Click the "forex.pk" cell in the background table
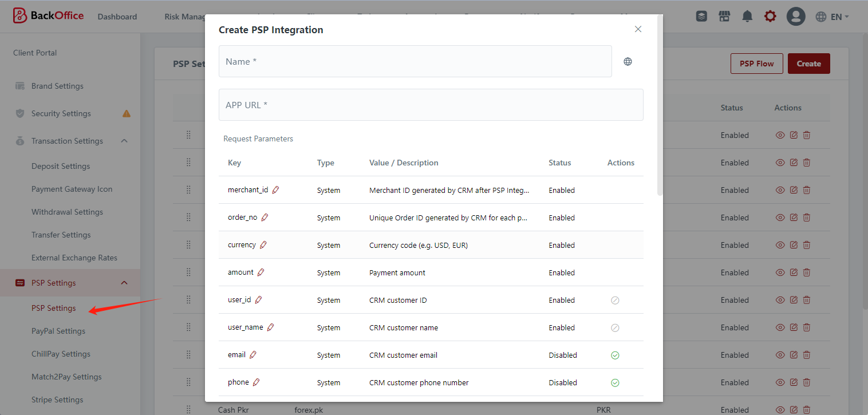The width and height of the screenshot is (868, 415). pos(309,410)
